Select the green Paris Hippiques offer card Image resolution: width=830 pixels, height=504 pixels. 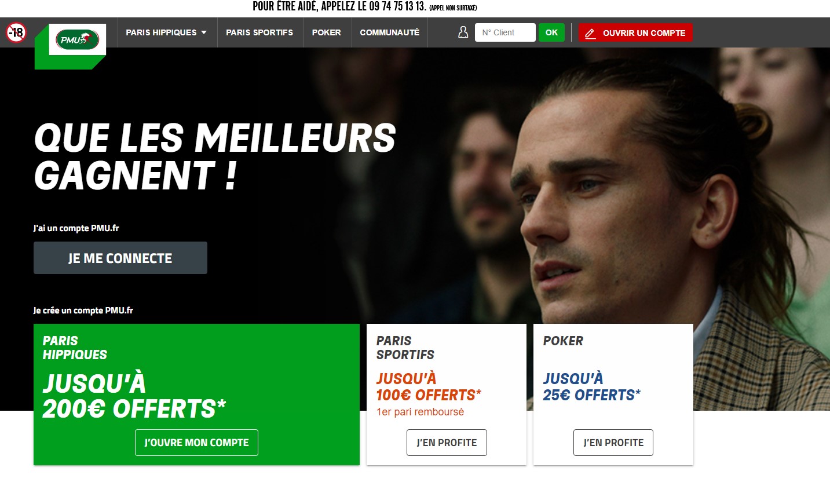(196, 395)
